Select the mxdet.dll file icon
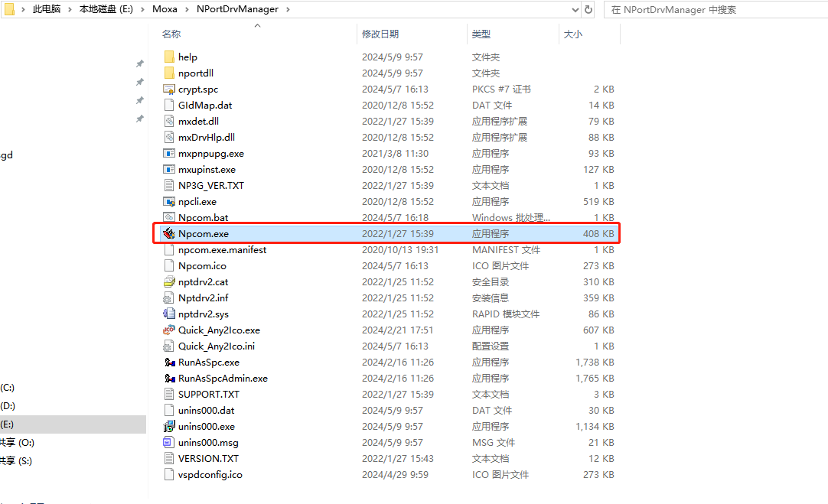The height and width of the screenshot is (504, 828). (x=169, y=122)
